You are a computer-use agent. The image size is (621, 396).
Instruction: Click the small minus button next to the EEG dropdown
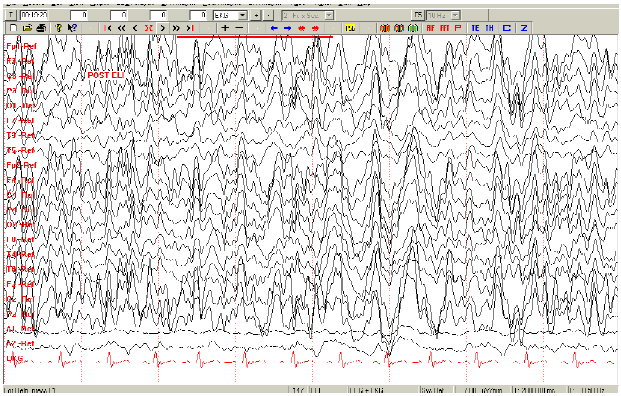tap(268, 15)
